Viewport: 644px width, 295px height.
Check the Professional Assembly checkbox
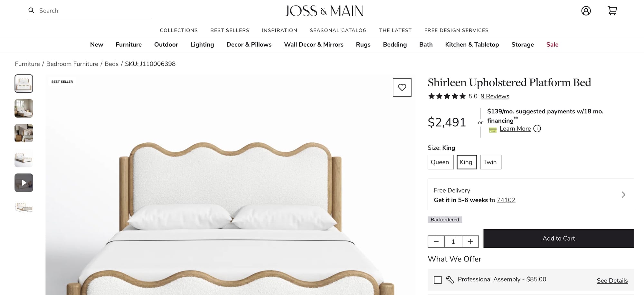(x=438, y=280)
